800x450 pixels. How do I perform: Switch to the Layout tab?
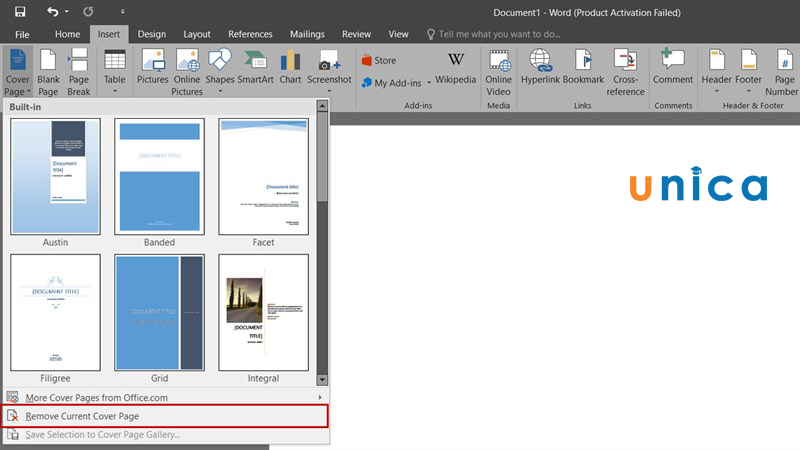point(197,34)
